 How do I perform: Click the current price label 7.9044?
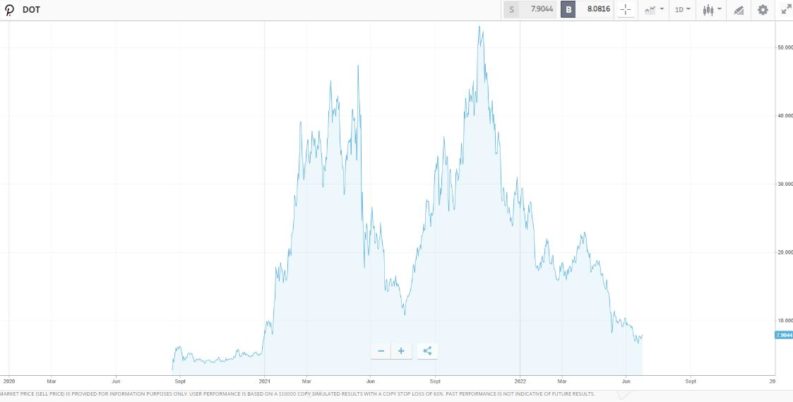783,335
